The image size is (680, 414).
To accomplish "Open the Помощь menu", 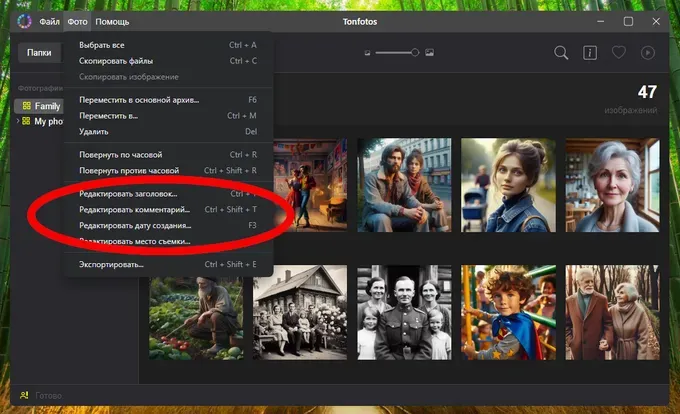I will (112, 22).
